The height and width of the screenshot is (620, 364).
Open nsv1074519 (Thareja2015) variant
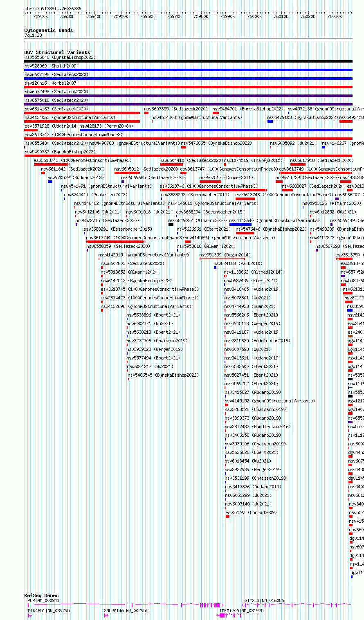point(253,160)
